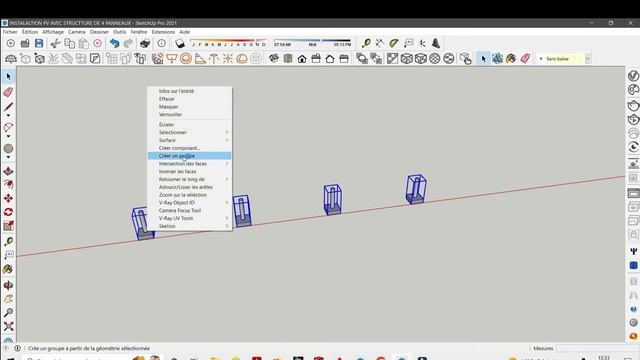Screen dimensions: 640x360
Task: Click the Redo arrow icon
Action: click(128, 43)
